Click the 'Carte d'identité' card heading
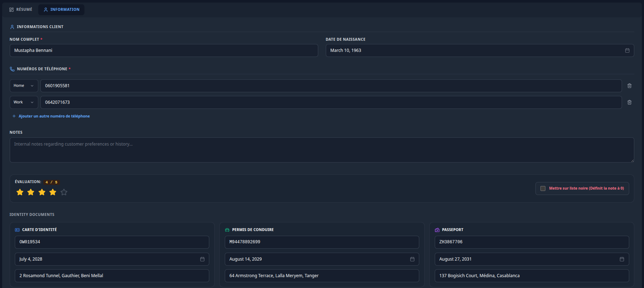Image resolution: width=644 pixels, height=288 pixels. coord(39,230)
